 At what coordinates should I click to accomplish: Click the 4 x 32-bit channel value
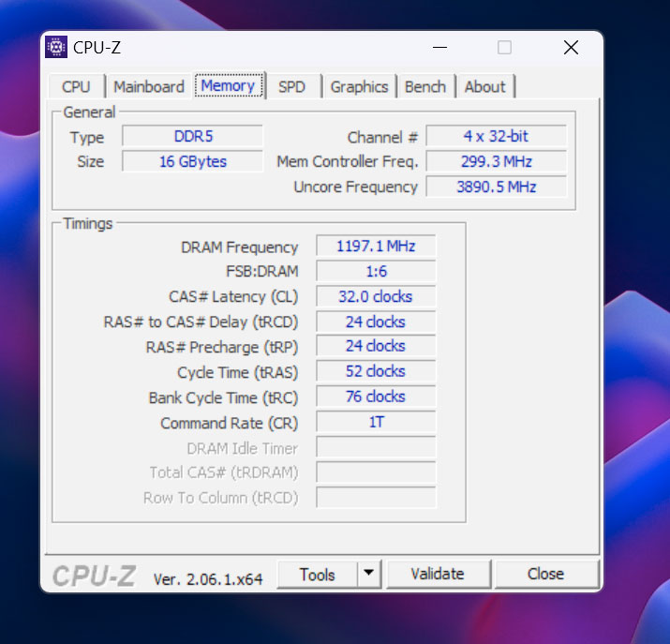click(496, 136)
